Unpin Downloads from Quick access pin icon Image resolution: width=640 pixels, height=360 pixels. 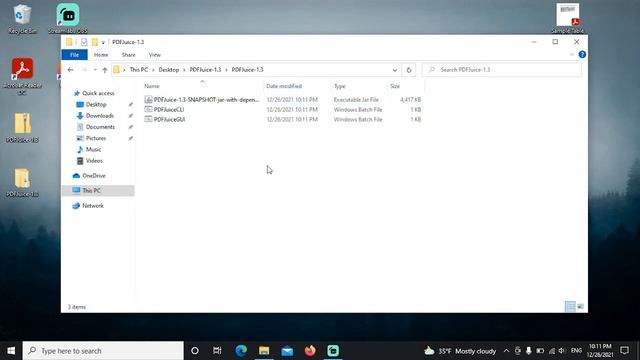click(x=131, y=116)
